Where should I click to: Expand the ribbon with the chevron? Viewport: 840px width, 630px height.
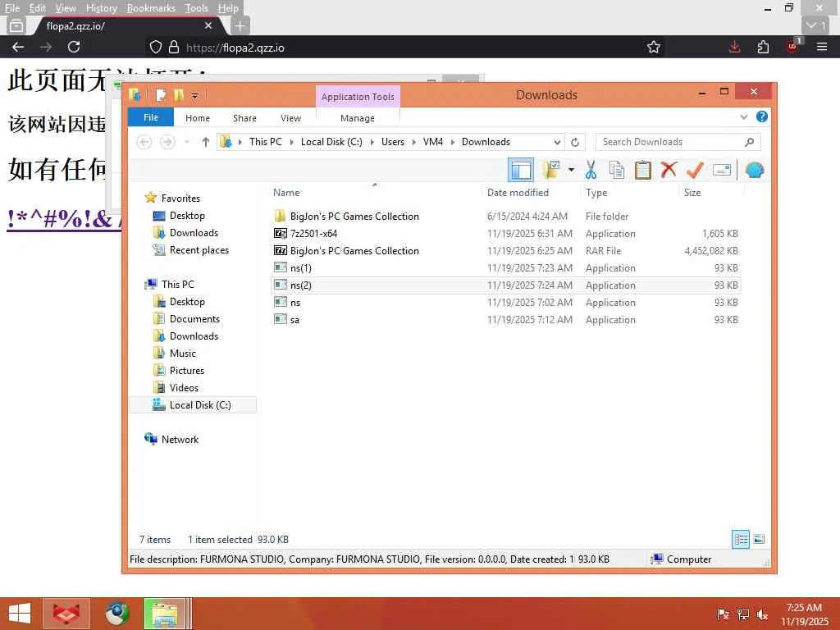(x=743, y=116)
